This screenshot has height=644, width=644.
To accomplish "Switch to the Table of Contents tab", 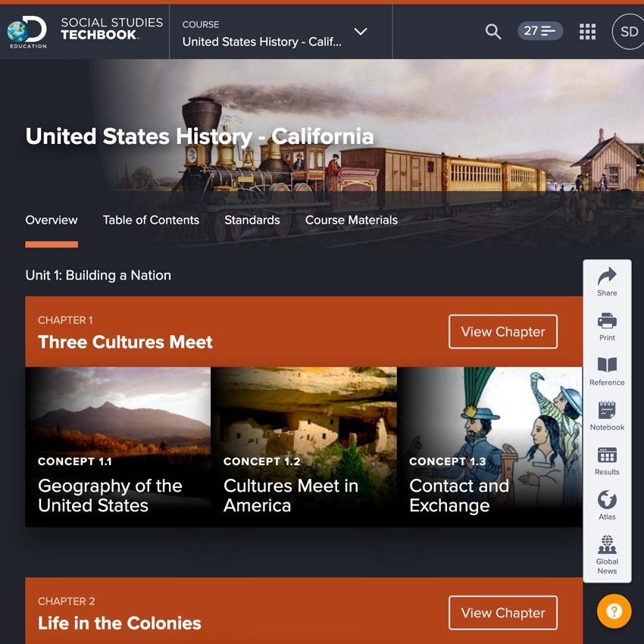I will coord(151,220).
